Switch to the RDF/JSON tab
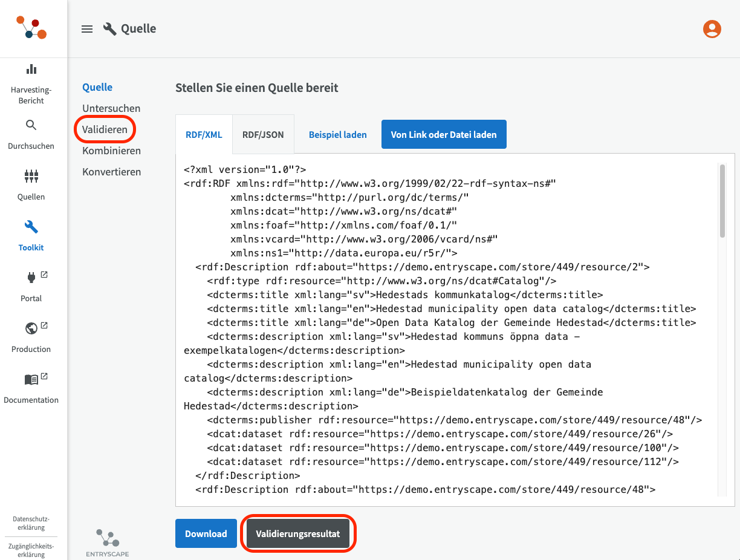Viewport: 740px width, 560px height. 263,135
